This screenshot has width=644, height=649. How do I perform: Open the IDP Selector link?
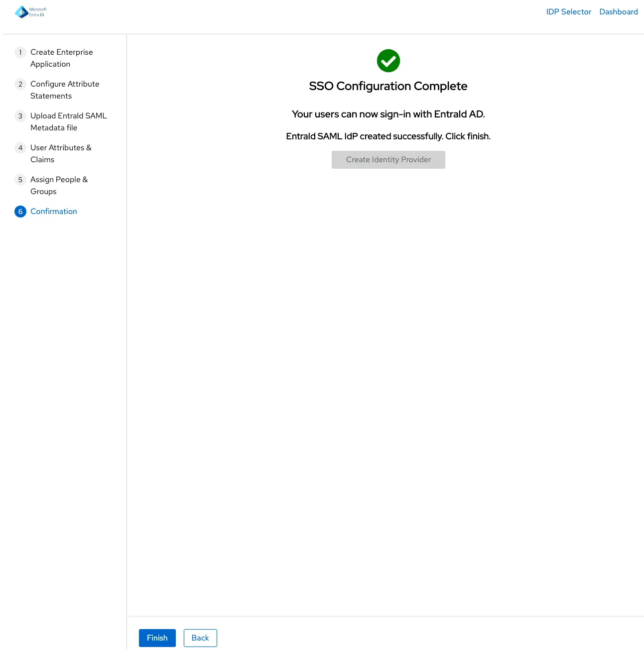pyautogui.click(x=569, y=12)
